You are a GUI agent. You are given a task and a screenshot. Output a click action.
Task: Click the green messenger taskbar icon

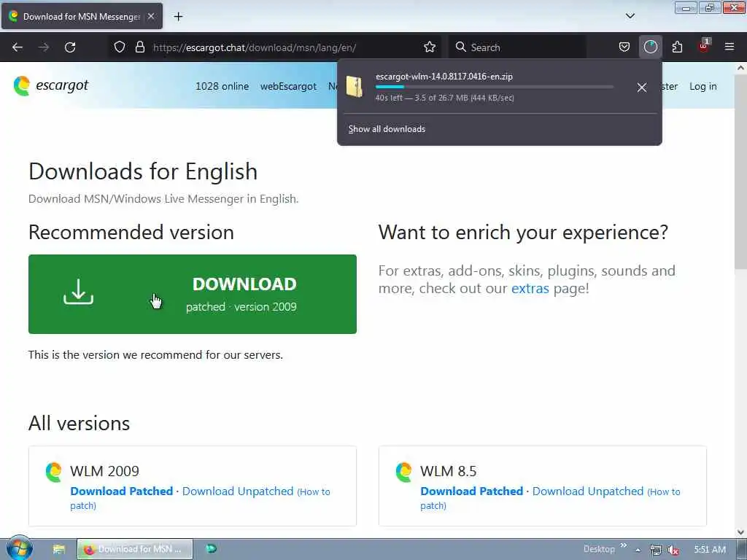[x=211, y=549]
